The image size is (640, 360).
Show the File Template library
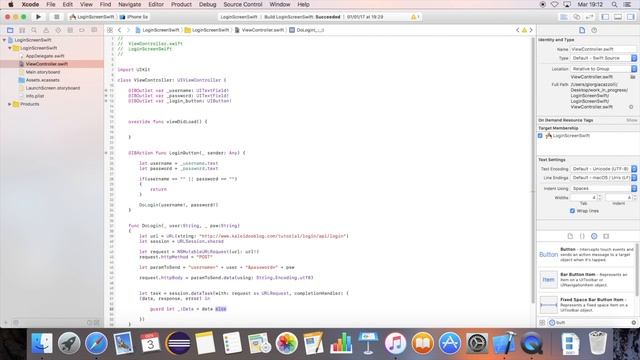pos(570,236)
